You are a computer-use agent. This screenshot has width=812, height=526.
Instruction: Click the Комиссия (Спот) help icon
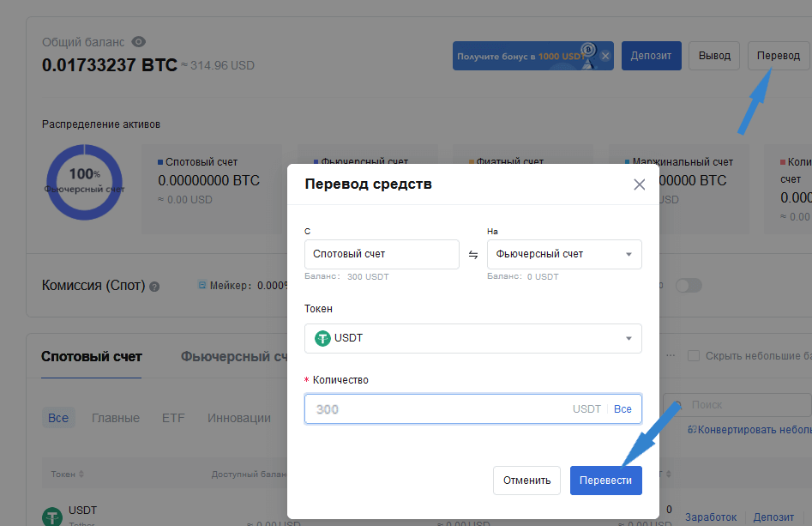(x=154, y=287)
